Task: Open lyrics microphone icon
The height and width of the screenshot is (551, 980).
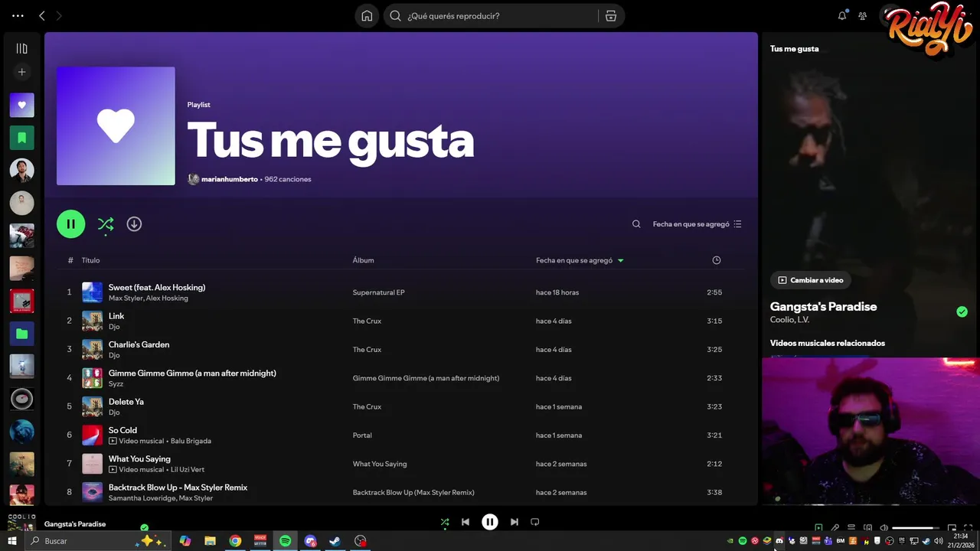Action: (x=835, y=527)
